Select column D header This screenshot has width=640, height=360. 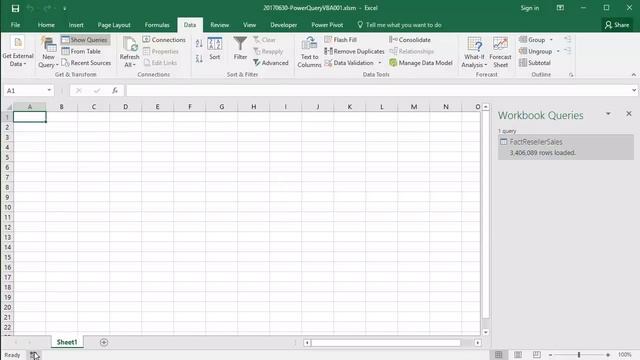point(125,107)
